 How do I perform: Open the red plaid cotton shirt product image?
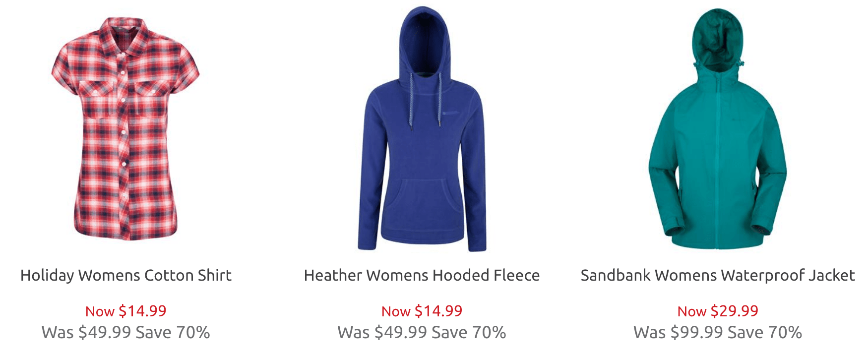tap(125, 129)
